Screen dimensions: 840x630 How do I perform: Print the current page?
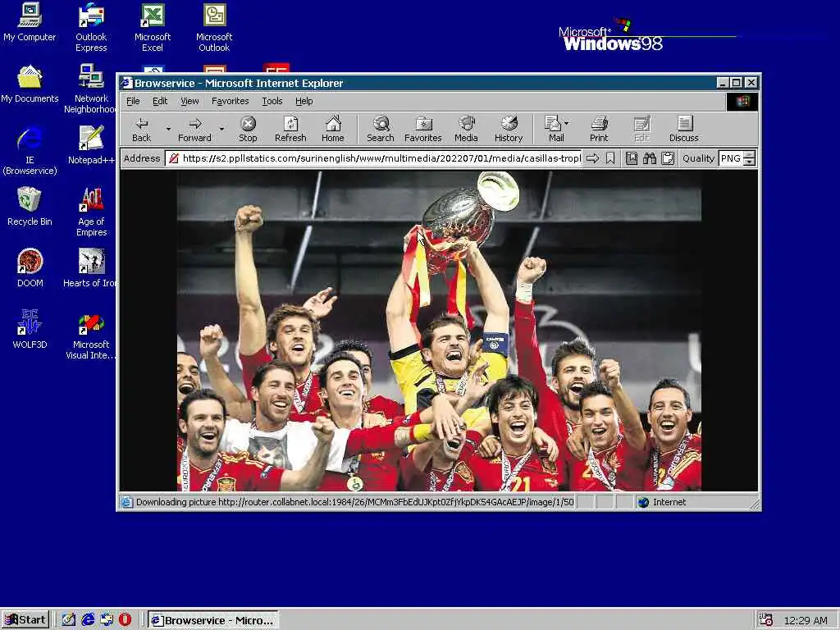(x=599, y=130)
